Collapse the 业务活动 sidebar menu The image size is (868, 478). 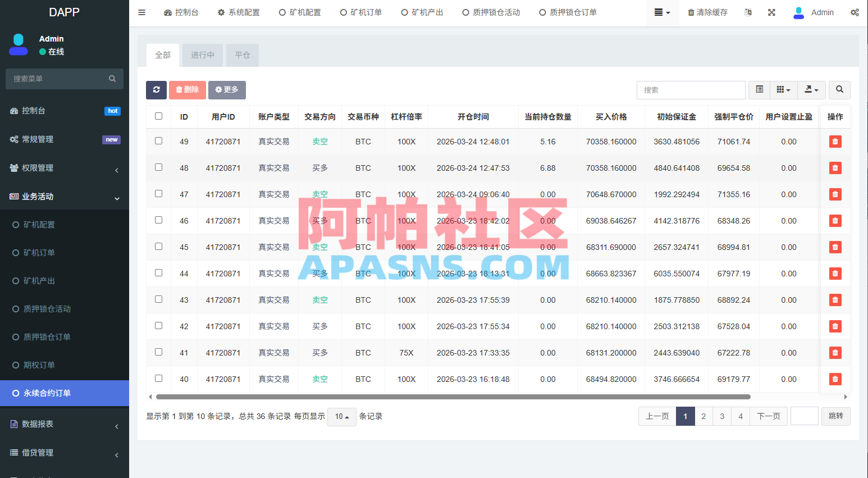(65, 197)
